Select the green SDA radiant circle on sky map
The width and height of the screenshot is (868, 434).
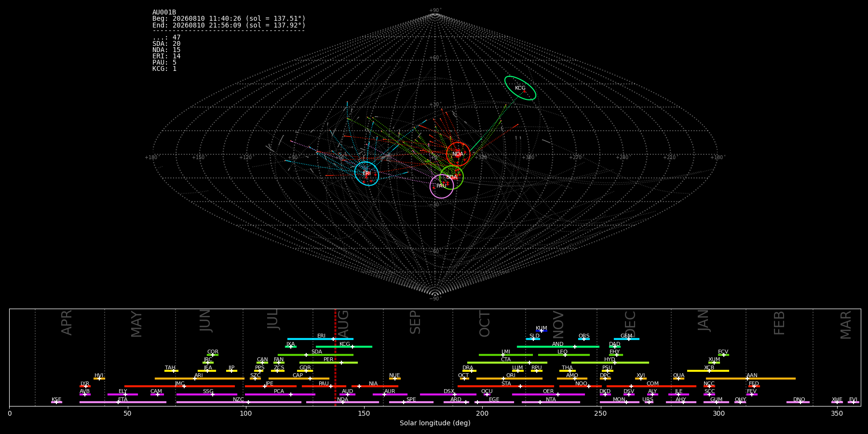click(x=451, y=177)
